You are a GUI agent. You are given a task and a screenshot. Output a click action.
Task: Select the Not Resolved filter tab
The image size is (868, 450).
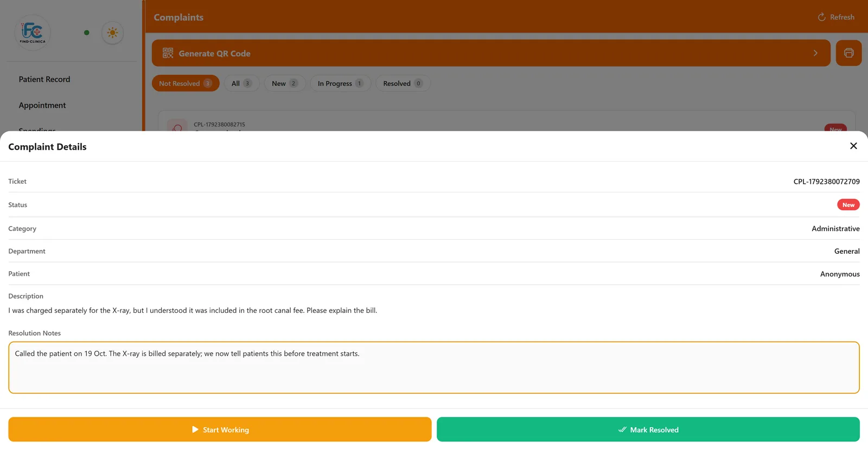pos(186,83)
